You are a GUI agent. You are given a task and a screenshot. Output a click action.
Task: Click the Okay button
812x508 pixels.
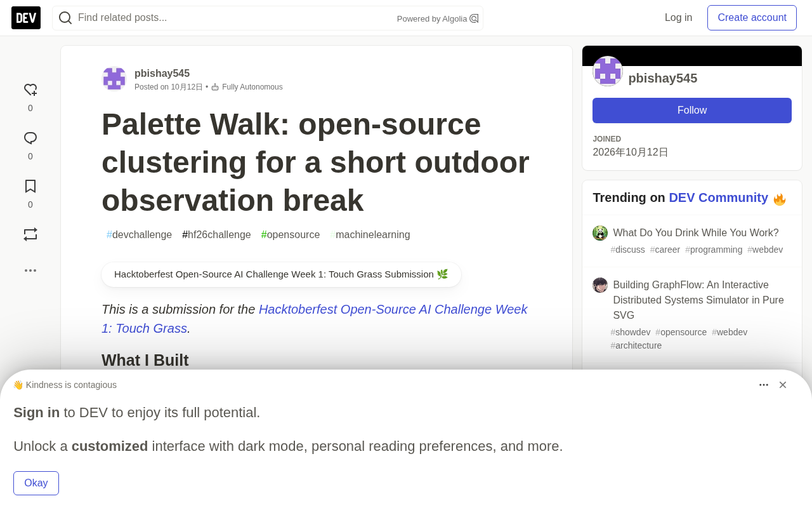36,483
